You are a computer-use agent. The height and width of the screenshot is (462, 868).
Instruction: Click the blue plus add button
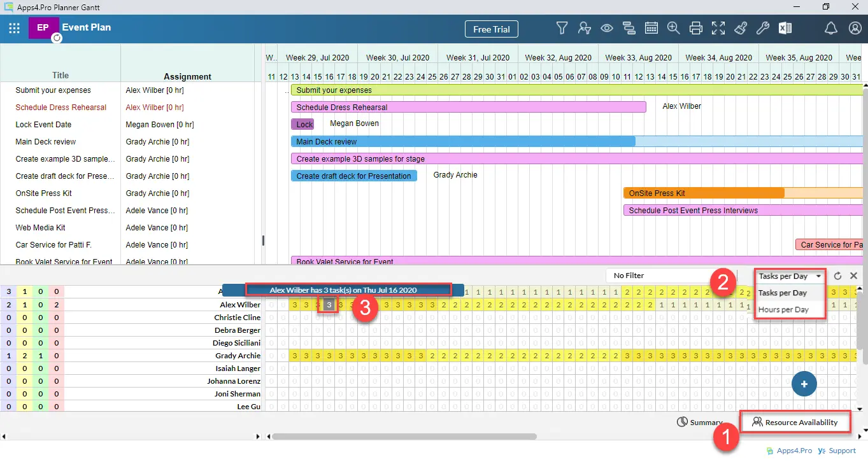[804, 384]
